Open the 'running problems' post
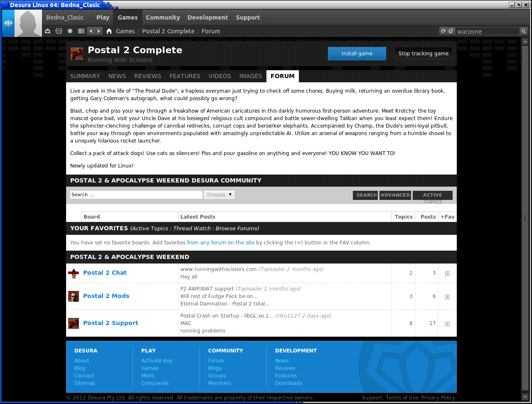Viewport: 532px width, 404px height. [203, 331]
